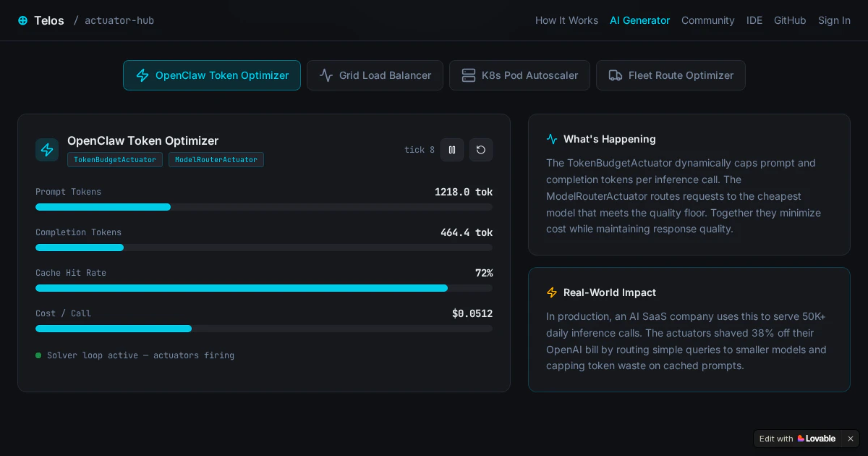This screenshot has height=456, width=868.
Task: Click the actuator-hub breadcrumb
Action: [x=119, y=20]
